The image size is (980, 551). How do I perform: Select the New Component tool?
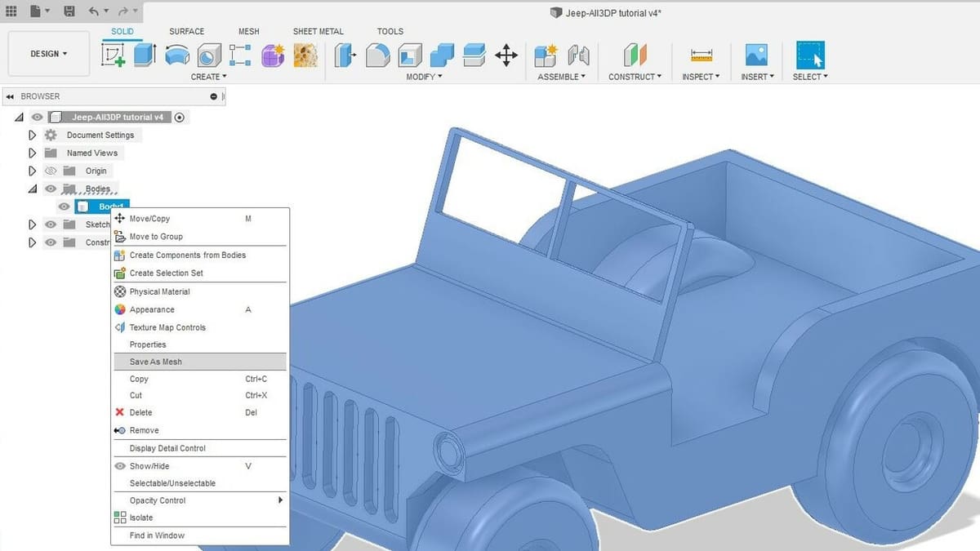(x=545, y=56)
